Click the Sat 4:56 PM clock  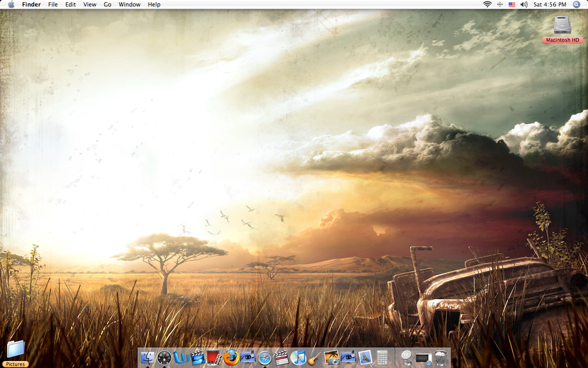pyautogui.click(x=550, y=5)
